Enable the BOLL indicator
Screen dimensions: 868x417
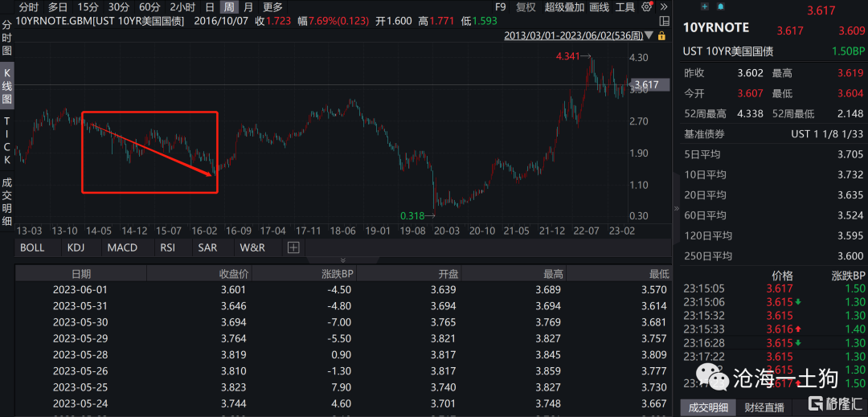coord(32,247)
